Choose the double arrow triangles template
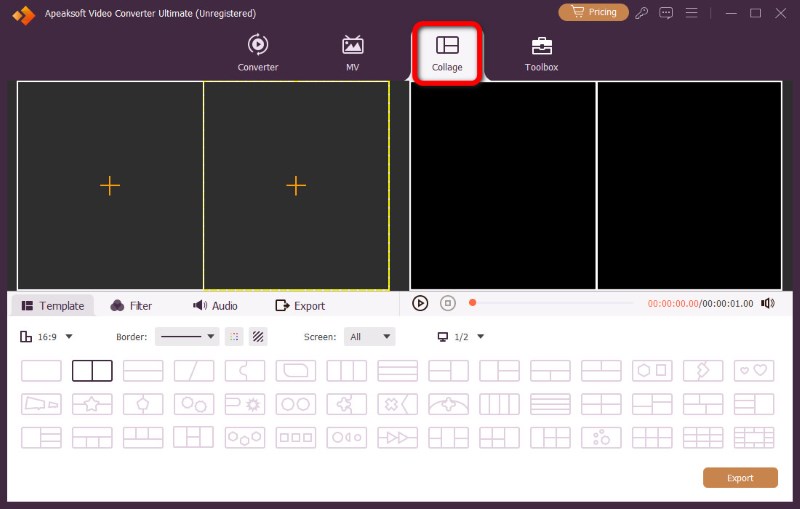Screen dimensions: 800x509 pyautogui.click(x=397, y=438)
